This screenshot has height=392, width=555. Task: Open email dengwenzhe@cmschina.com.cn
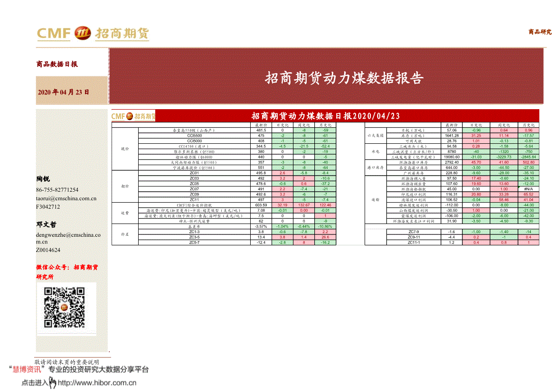pyautogui.click(x=68, y=238)
